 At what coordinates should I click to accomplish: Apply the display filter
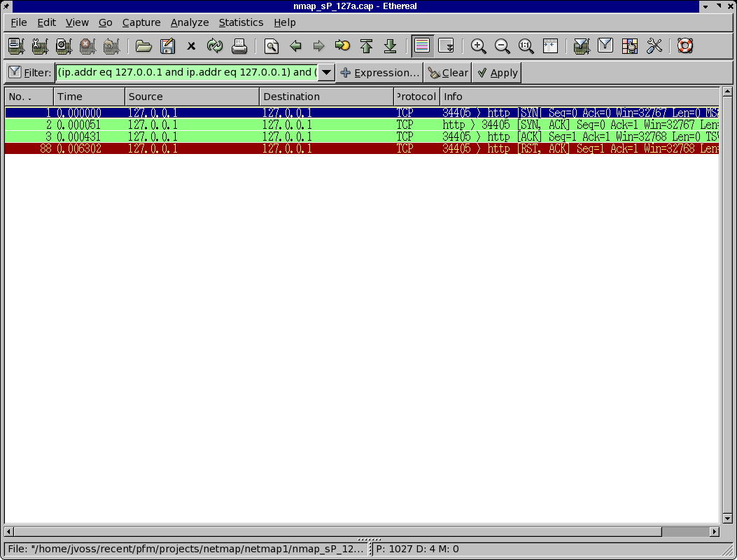[x=498, y=73]
